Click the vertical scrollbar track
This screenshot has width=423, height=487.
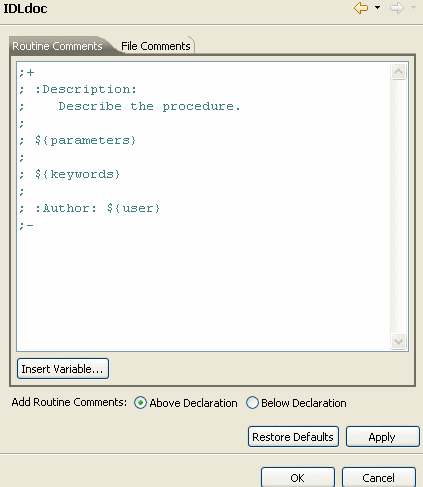point(399,206)
